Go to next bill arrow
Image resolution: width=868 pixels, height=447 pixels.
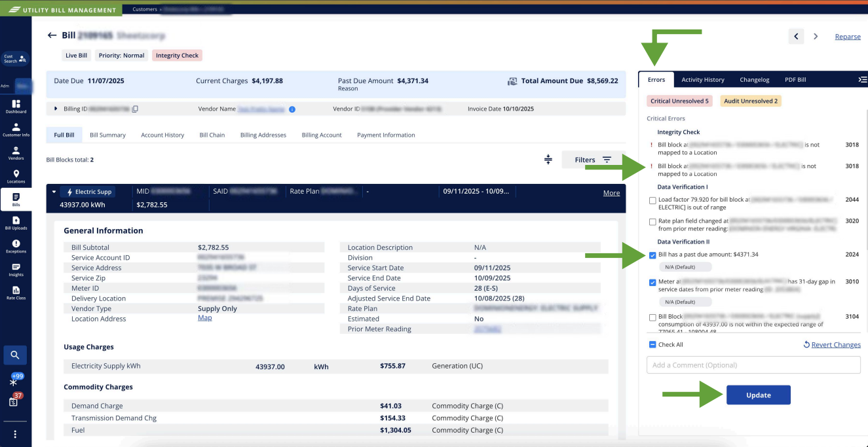[x=816, y=37]
